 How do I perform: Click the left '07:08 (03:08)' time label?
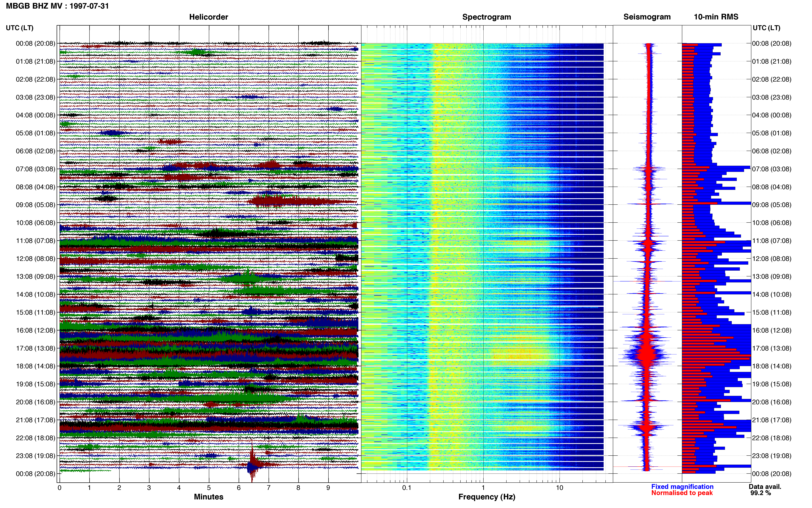(36, 169)
